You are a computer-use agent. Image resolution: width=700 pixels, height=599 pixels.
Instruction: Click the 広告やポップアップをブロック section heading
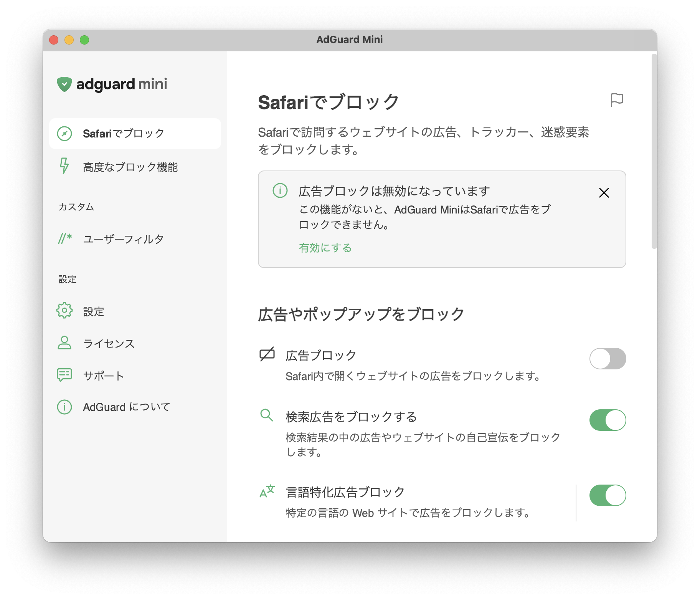[x=361, y=314]
